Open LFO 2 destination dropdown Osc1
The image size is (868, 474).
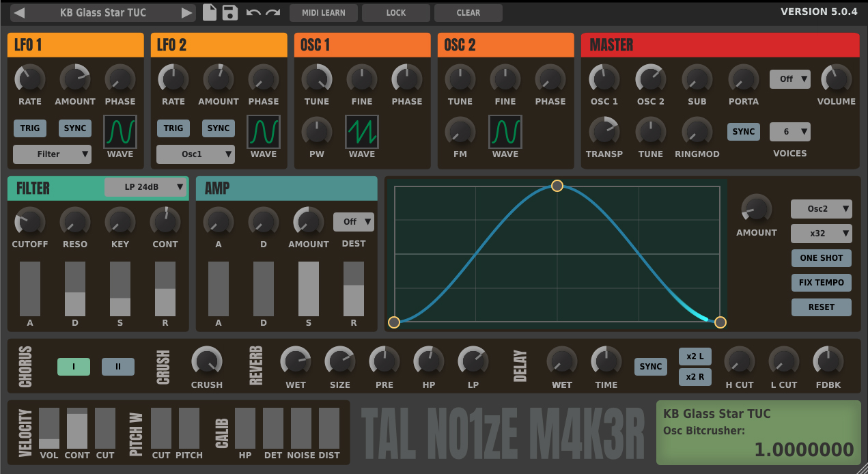point(195,154)
